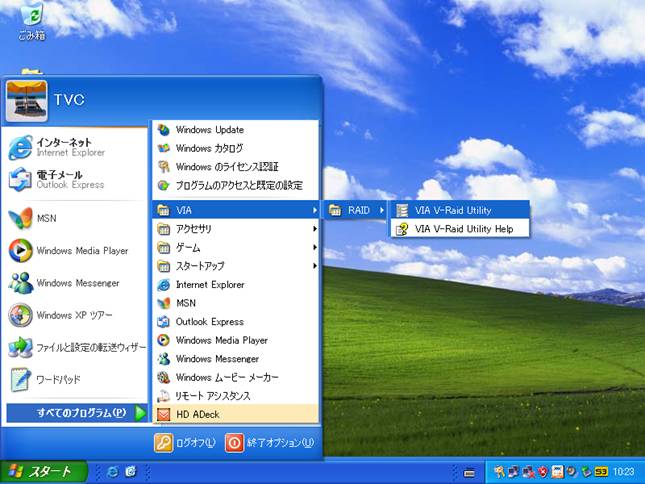The image size is (645, 484).
Task: Open the ごみ箱 recycle bin on the desktop
Action: (32, 20)
